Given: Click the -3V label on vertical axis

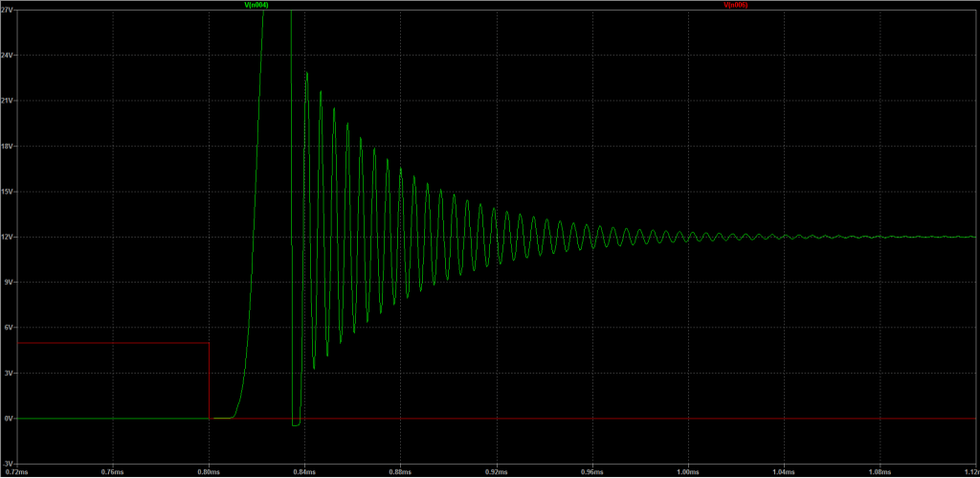Looking at the screenshot, I should tap(9, 463).
